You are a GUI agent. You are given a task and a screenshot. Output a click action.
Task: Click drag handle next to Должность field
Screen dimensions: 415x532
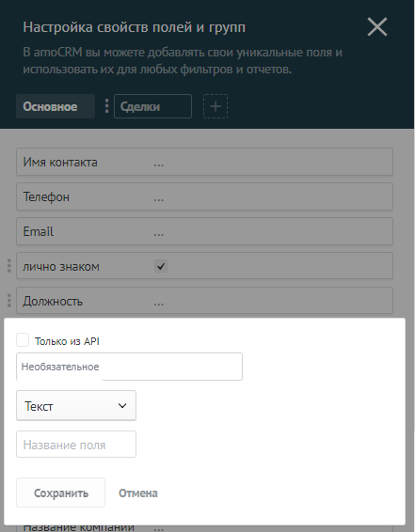pyautogui.click(x=9, y=301)
